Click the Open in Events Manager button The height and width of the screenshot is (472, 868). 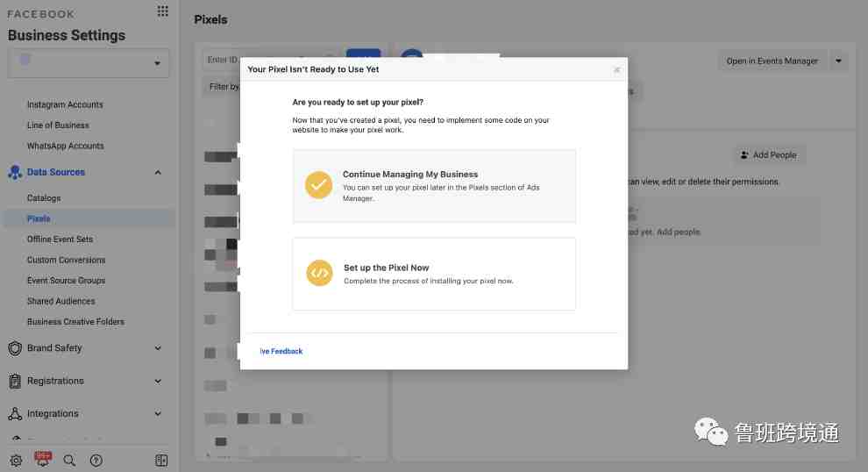(772, 61)
